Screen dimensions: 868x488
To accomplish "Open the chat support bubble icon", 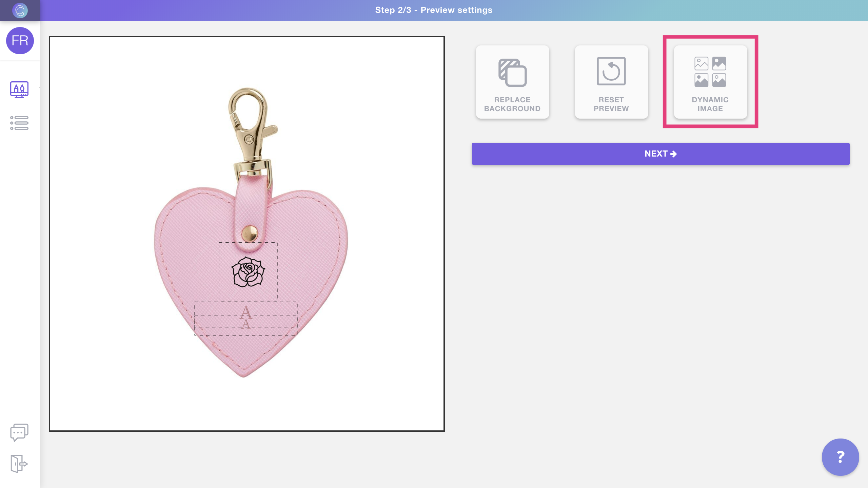I will pyautogui.click(x=18, y=432).
